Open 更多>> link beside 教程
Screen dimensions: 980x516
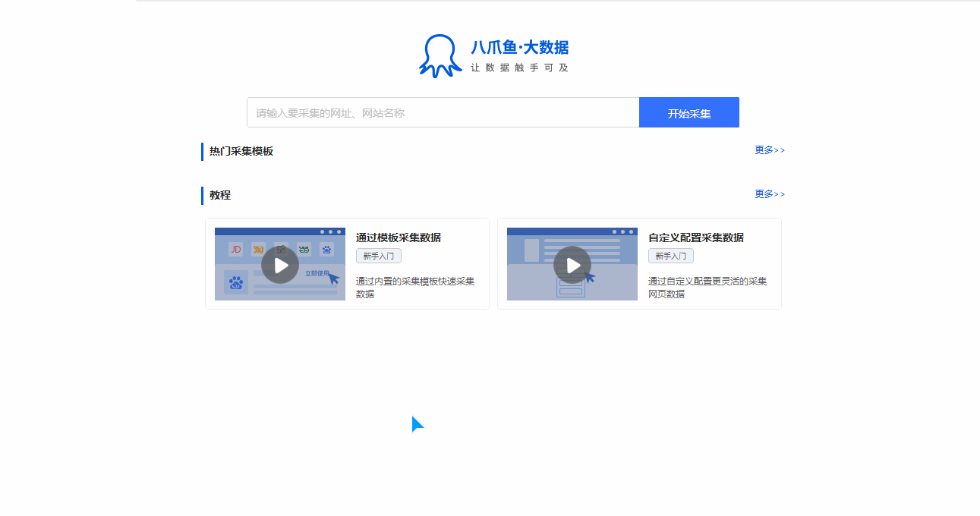coord(770,194)
